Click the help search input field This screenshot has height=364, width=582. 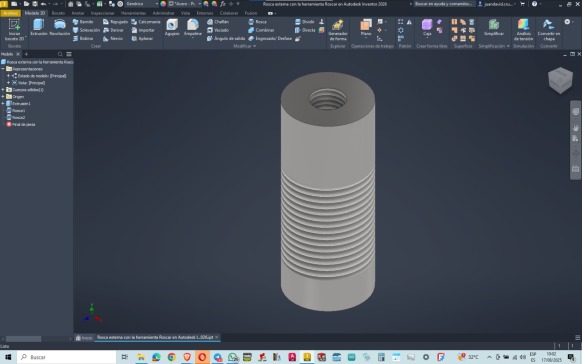pos(443,4)
